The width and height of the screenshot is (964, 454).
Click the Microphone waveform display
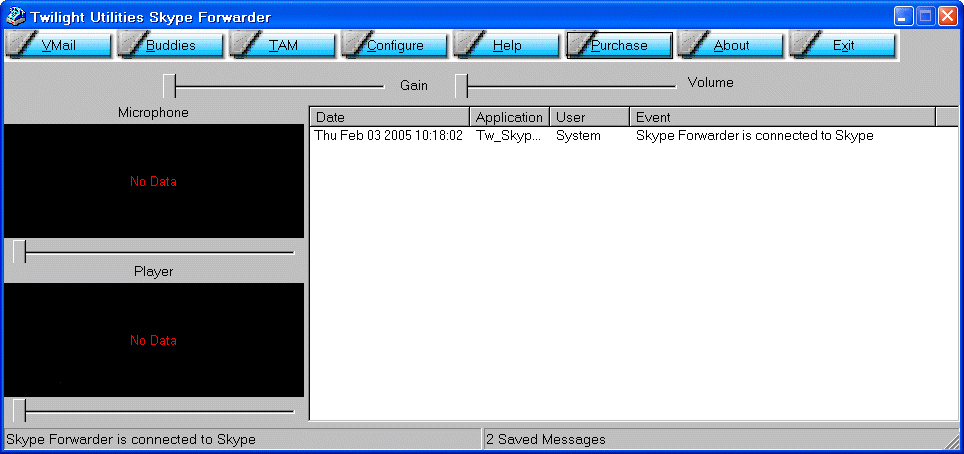tap(154, 181)
